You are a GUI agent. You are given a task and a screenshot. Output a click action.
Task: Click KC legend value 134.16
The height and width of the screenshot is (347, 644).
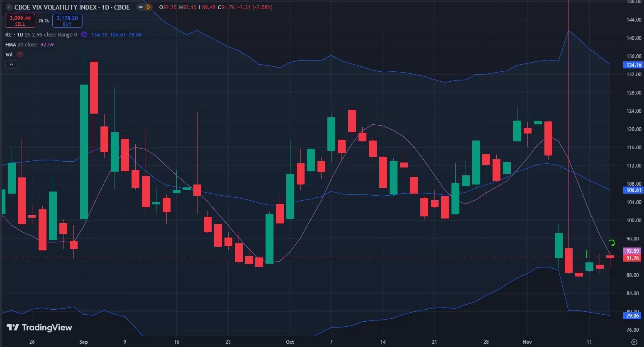(x=99, y=35)
